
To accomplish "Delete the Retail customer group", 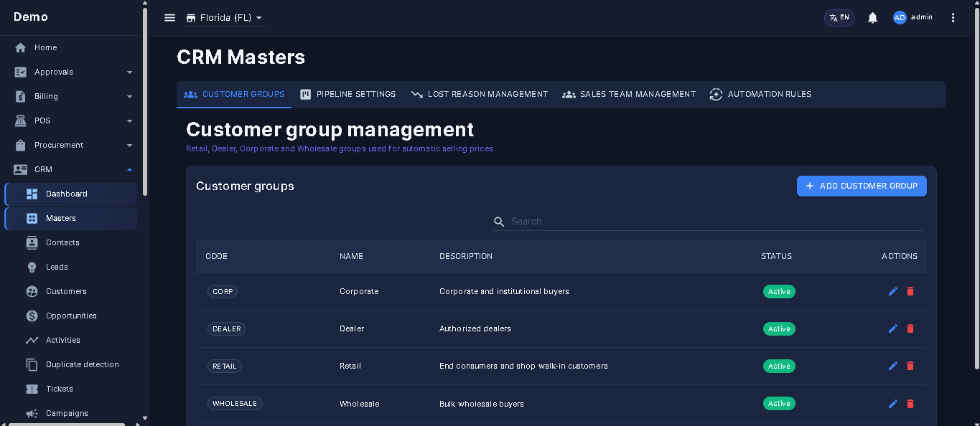I will point(910,366).
